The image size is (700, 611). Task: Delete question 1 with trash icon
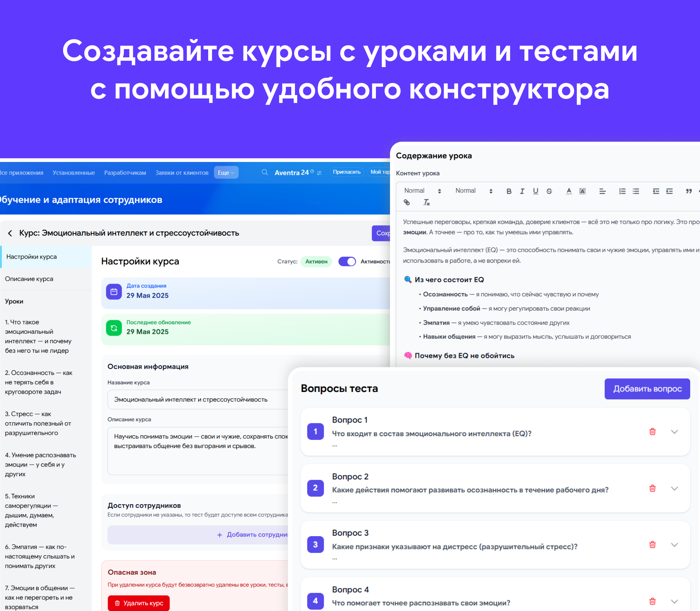click(652, 432)
